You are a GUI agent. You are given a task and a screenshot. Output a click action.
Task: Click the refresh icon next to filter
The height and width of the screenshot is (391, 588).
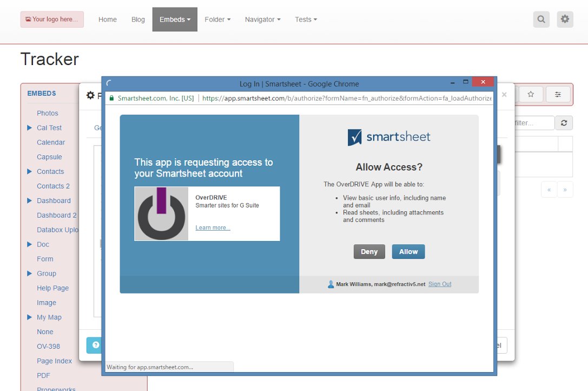(x=564, y=123)
